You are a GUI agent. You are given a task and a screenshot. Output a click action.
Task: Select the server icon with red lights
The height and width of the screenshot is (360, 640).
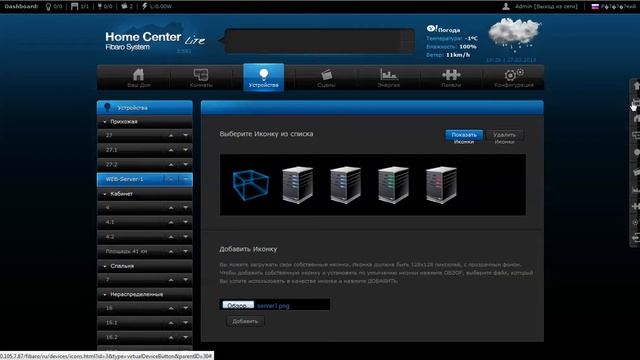441,185
